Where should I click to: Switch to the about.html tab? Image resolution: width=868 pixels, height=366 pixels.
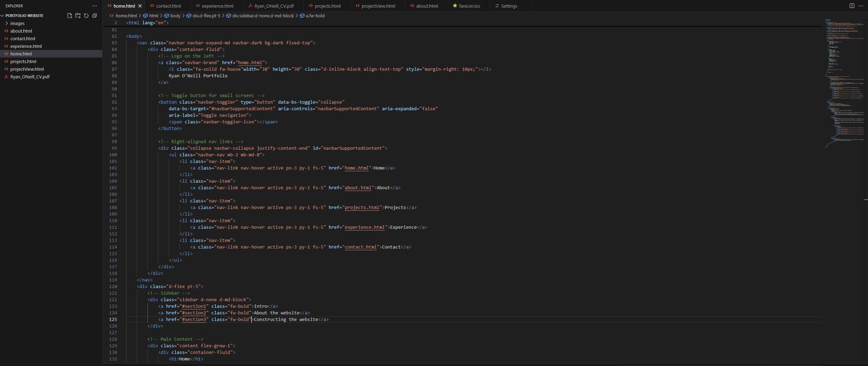427,6
